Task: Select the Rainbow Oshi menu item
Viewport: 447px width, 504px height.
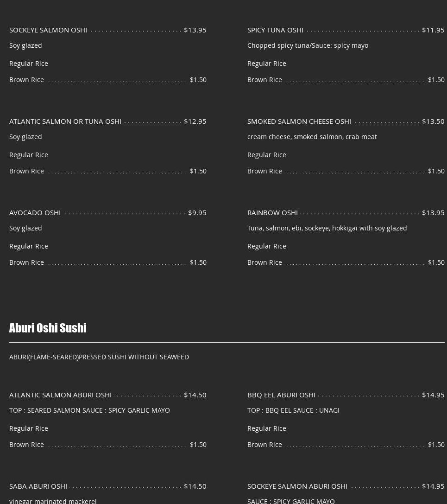Action: (272, 212)
